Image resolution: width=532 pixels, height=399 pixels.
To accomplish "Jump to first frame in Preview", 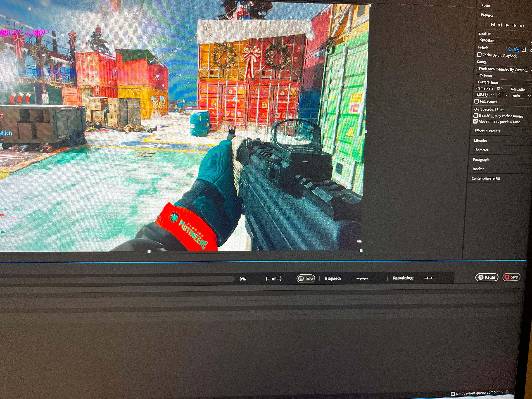I will [493, 25].
